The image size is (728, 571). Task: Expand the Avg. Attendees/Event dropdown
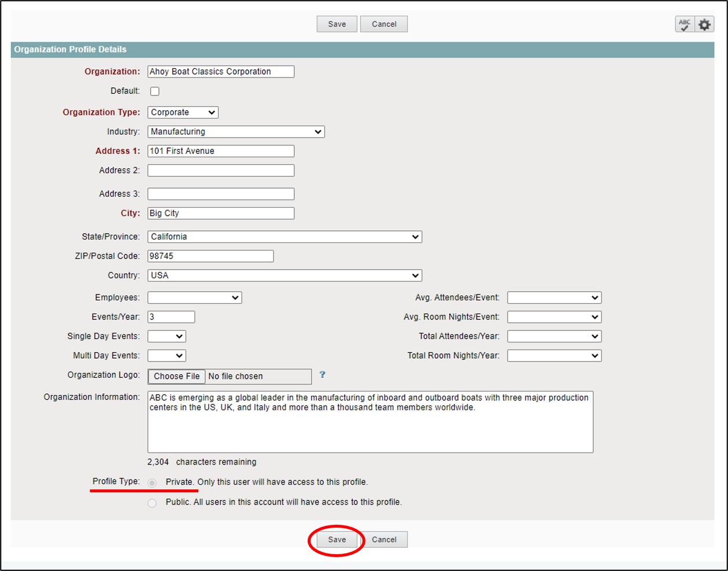click(554, 297)
